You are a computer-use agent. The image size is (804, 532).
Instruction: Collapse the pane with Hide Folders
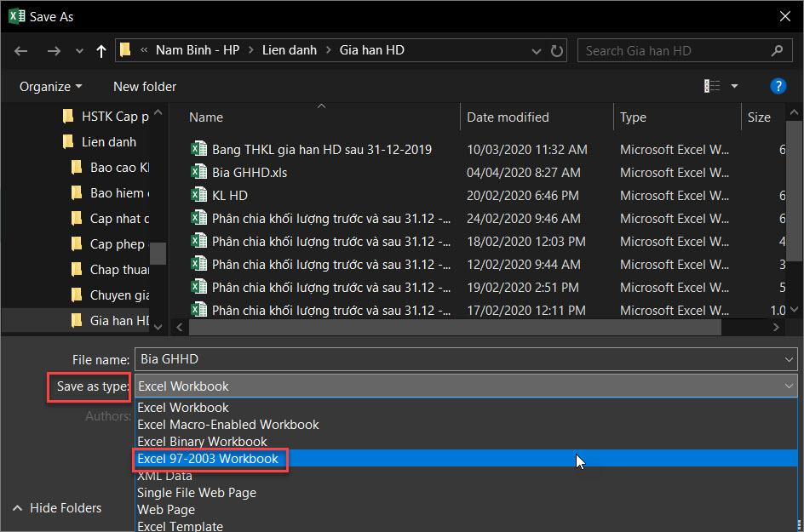(x=56, y=508)
